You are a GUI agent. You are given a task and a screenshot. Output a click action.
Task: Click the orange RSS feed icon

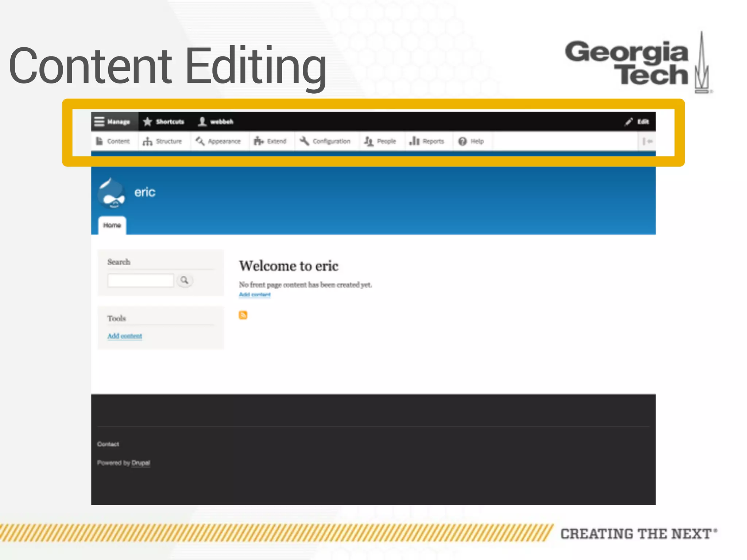[243, 315]
